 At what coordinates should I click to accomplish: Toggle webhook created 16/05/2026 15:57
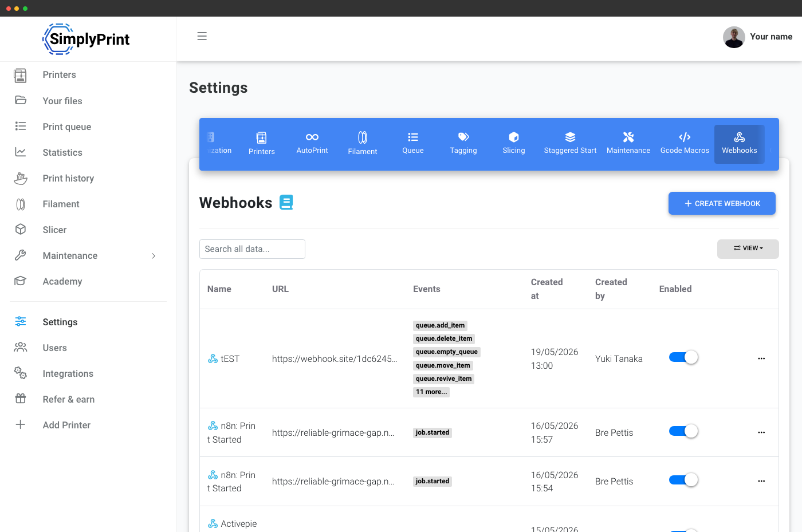point(683,431)
